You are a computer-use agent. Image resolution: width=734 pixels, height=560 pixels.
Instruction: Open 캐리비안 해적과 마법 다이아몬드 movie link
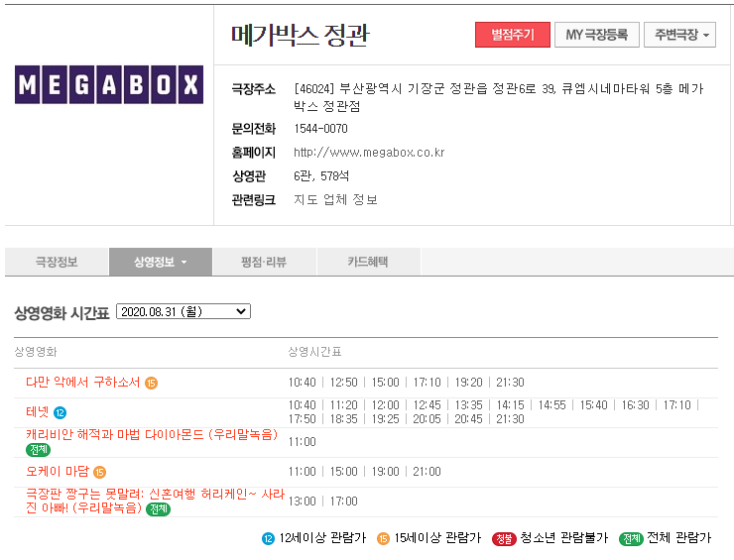[152, 435]
